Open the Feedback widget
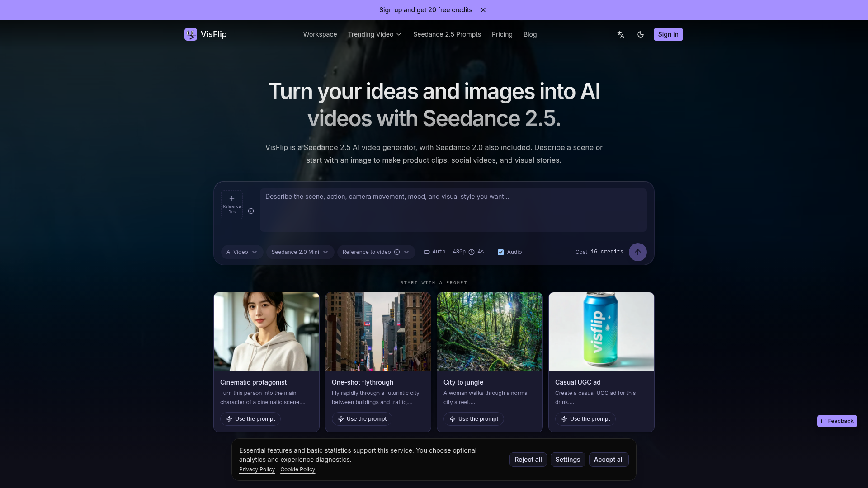868x488 pixels. (837, 421)
